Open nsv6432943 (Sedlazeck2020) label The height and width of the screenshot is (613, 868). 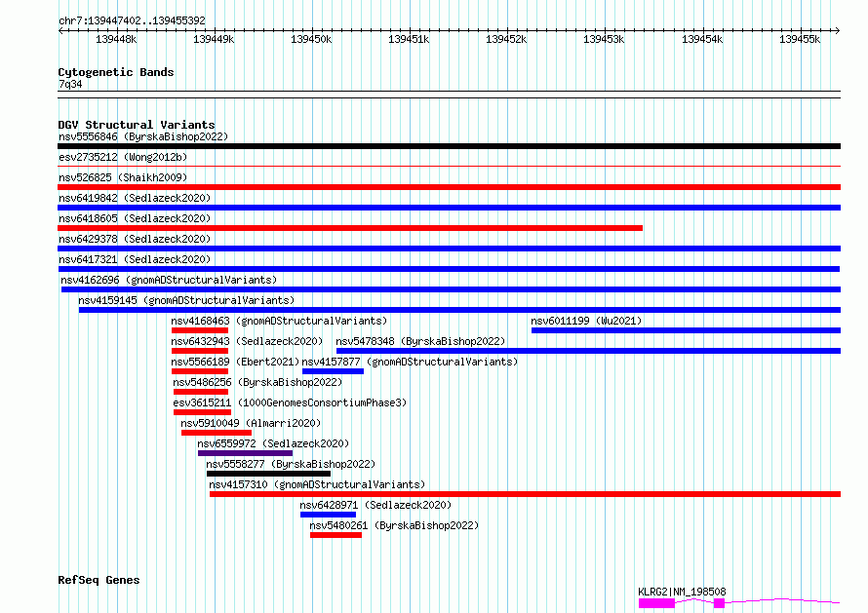tap(247, 341)
